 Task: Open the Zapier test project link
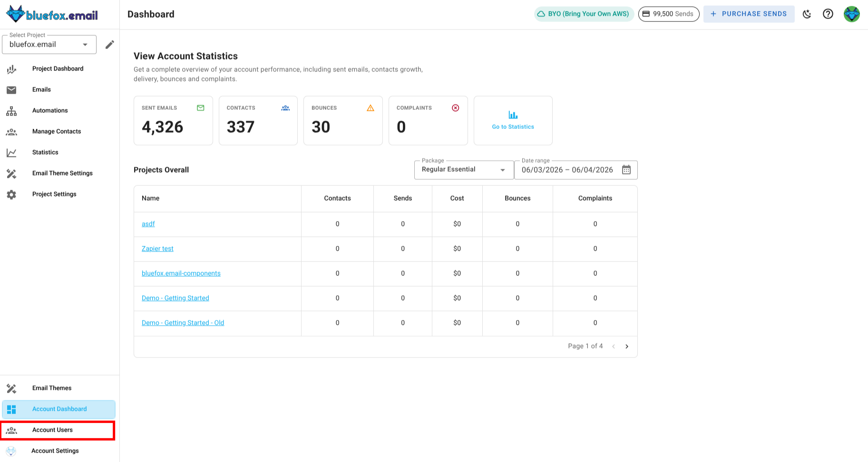click(157, 249)
